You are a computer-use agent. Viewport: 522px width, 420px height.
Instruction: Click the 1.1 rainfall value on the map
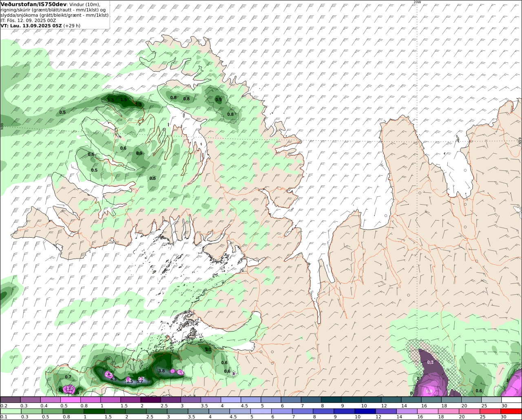pyautogui.click(x=208, y=349)
